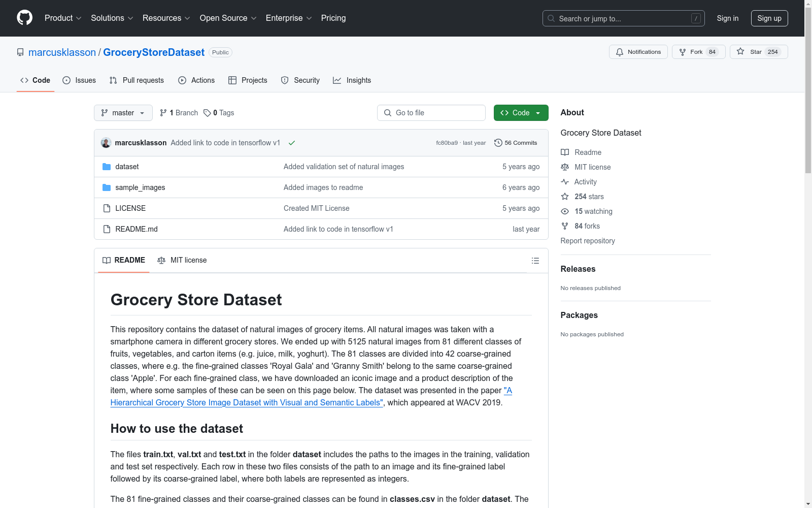This screenshot has height=508, width=812.
Task: Open the Pricing page
Action: tap(333, 18)
